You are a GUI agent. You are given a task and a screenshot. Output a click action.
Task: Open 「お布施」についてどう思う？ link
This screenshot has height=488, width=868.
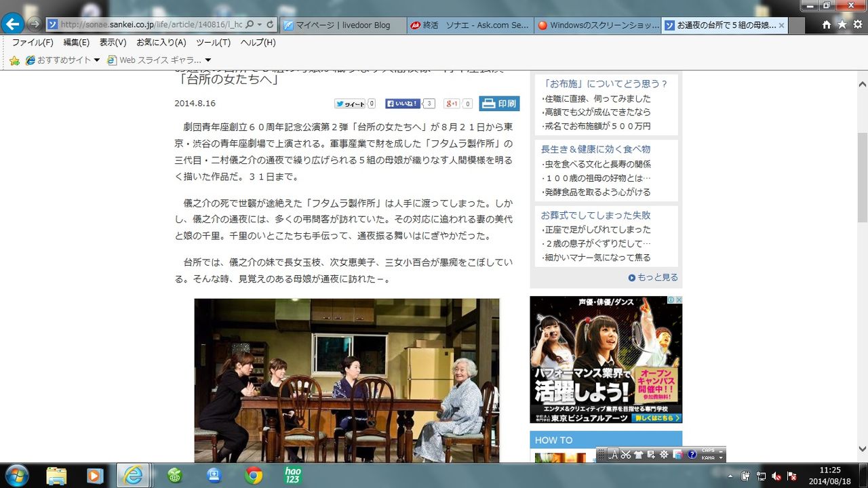[x=606, y=83]
